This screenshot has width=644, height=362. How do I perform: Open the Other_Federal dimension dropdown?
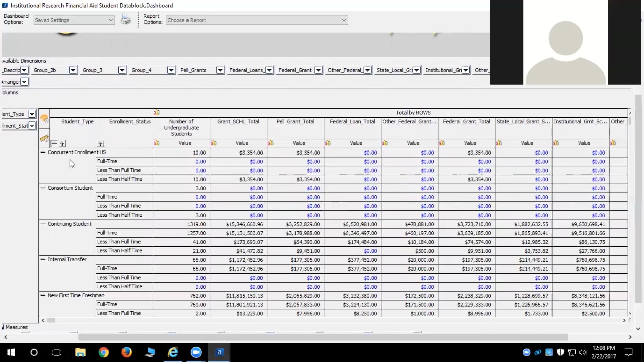point(367,70)
